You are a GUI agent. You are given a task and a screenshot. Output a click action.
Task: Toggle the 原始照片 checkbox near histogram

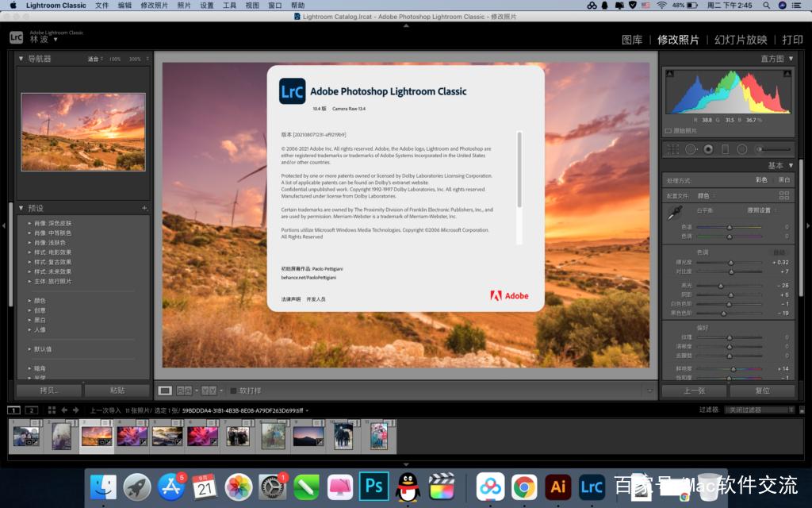pos(670,132)
